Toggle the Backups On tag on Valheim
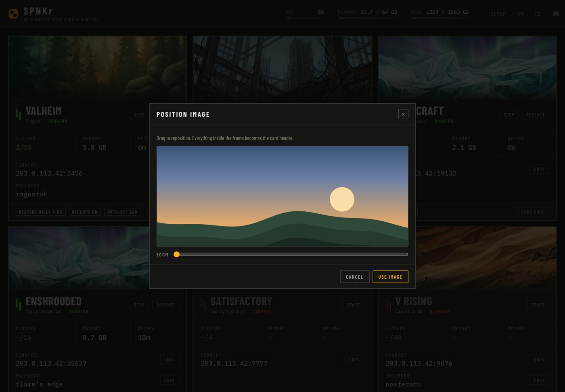Screen dimensions: 565x392 (x=85, y=212)
